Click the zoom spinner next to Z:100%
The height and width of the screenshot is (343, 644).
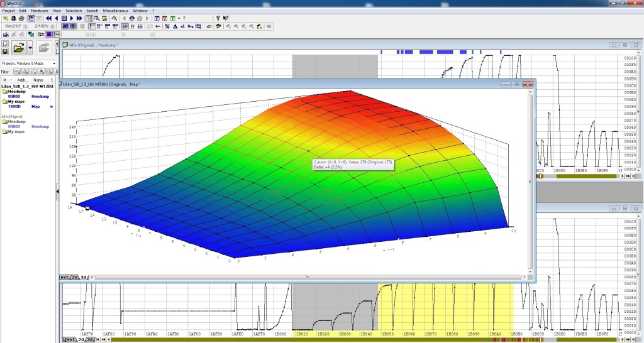point(52,26)
